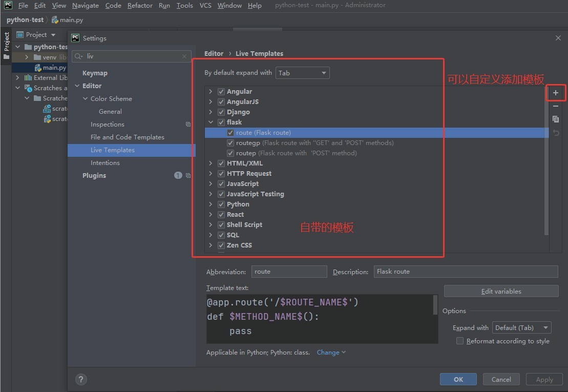This screenshot has height=392, width=568.
Task: Click the OK button
Action: (x=458, y=379)
